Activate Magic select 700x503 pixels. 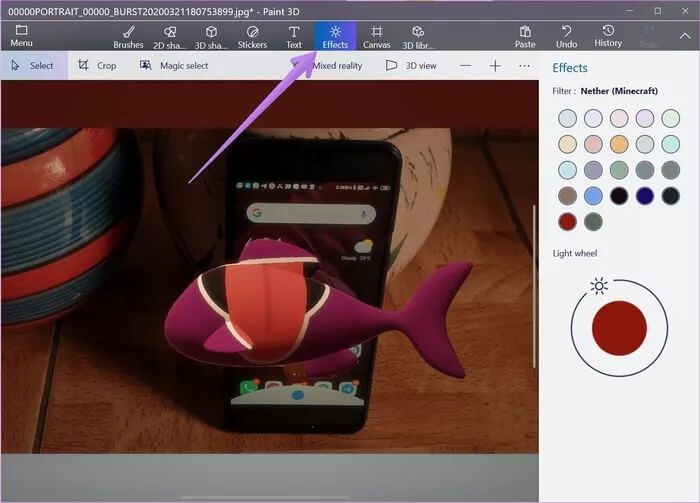[x=174, y=66]
